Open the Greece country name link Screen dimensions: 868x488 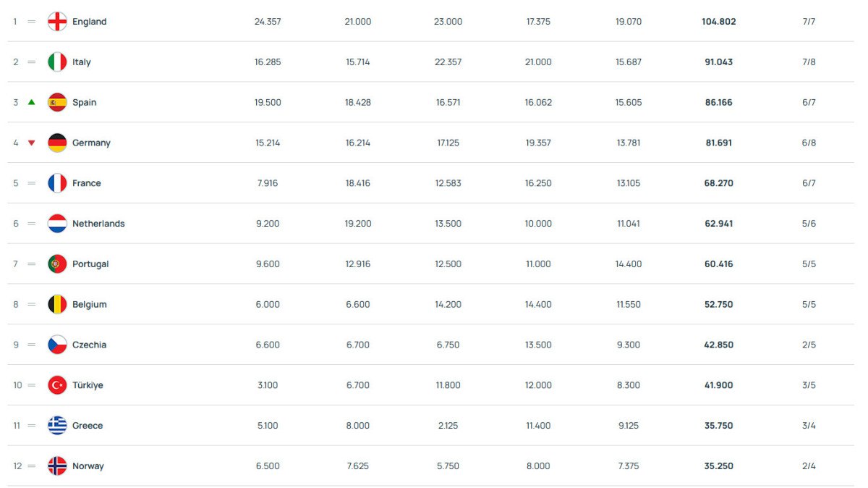point(88,426)
